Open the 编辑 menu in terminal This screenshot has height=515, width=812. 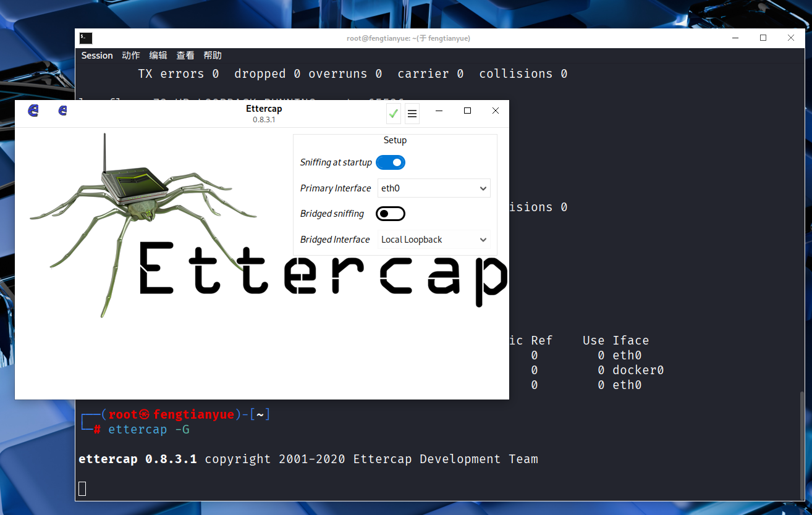(x=158, y=56)
